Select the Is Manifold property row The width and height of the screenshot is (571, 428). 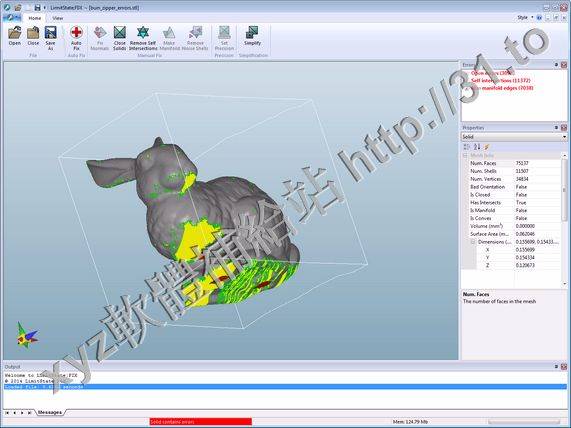tap(515, 210)
